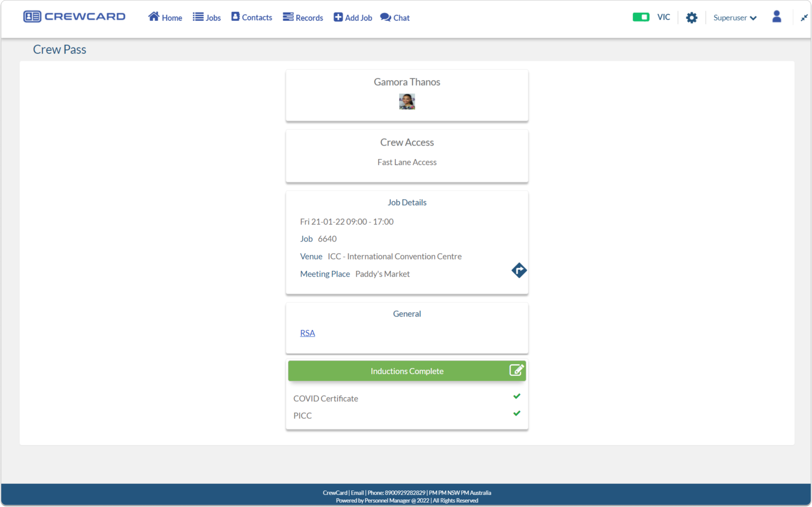Open the Records menu item
Screen dimensions: 812x507
click(x=303, y=17)
